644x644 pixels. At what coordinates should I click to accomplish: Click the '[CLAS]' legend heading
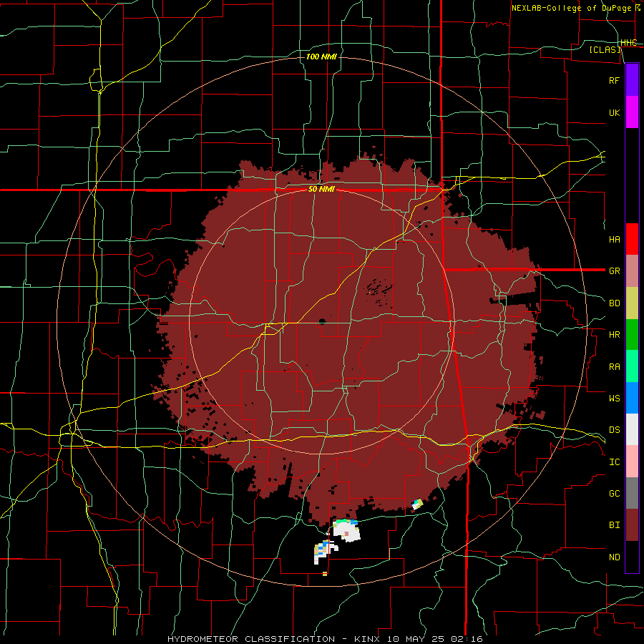click(x=605, y=50)
